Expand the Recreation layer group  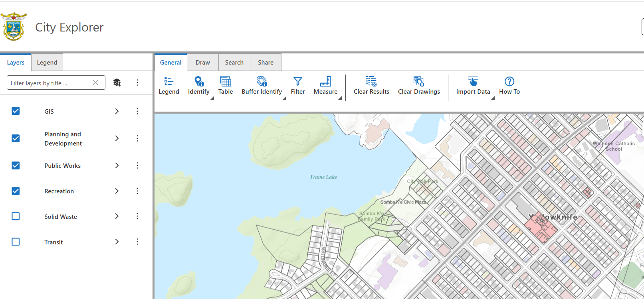tap(117, 191)
